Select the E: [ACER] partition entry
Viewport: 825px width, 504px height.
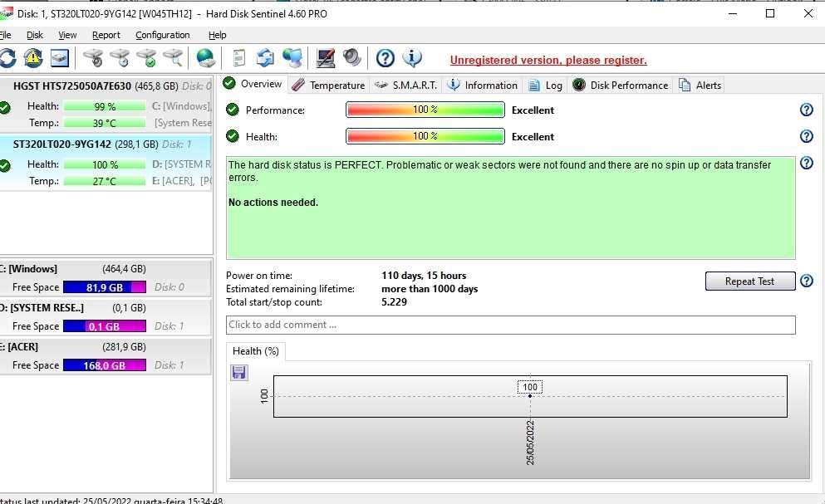(106, 355)
